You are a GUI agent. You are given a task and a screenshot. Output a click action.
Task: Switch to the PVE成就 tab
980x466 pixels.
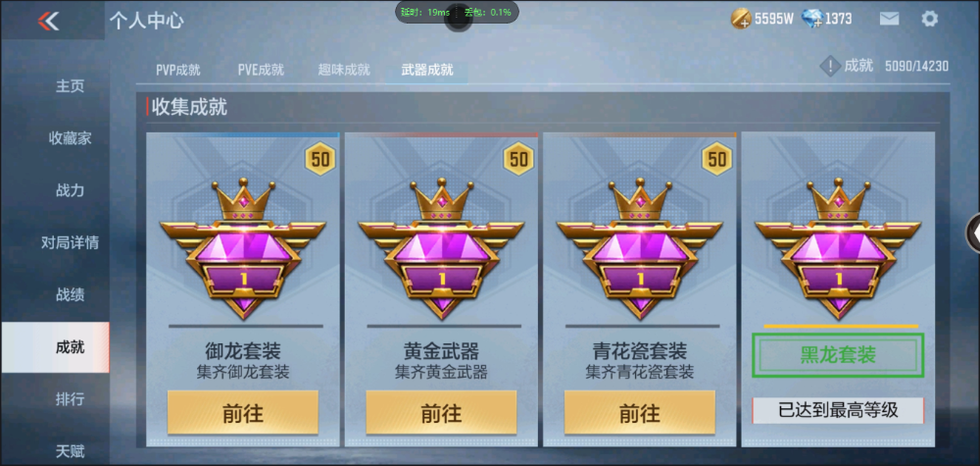coord(261,70)
